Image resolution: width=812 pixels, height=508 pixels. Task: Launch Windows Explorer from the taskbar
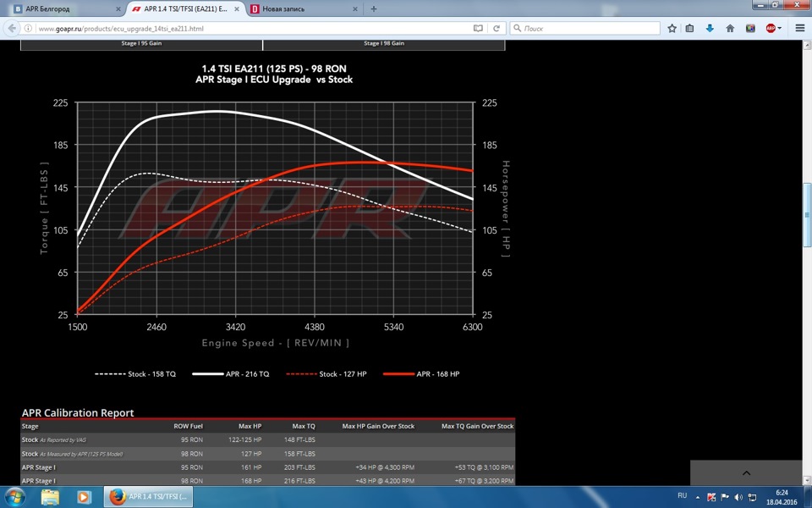click(50, 497)
